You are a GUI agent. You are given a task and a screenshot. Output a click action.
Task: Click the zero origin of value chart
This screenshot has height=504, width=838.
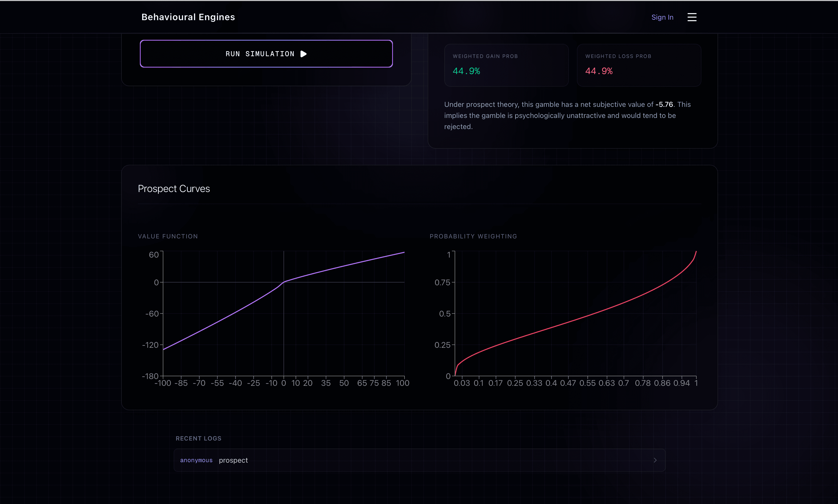point(284,282)
